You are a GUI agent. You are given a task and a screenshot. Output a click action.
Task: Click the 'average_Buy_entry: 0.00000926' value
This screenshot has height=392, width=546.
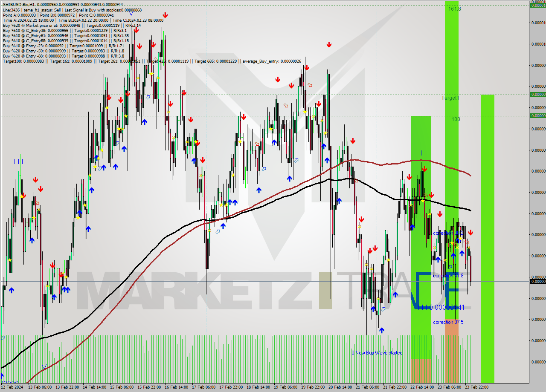272,61
